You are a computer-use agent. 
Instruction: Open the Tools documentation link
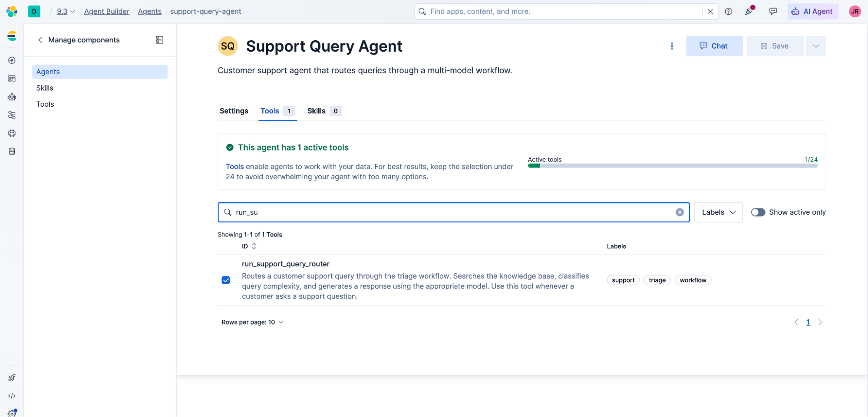click(234, 167)
